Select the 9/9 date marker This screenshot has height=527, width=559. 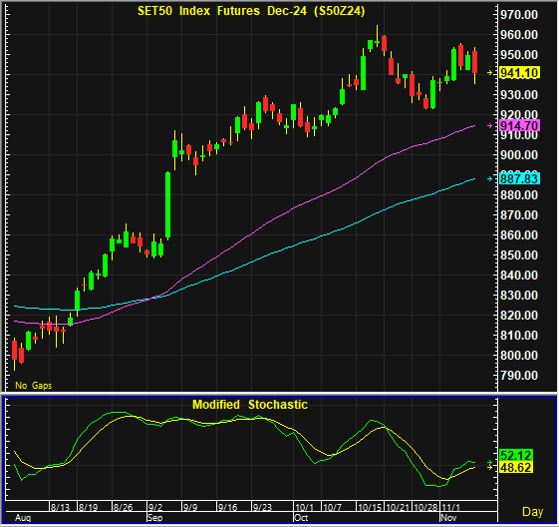tap(190, 507)
